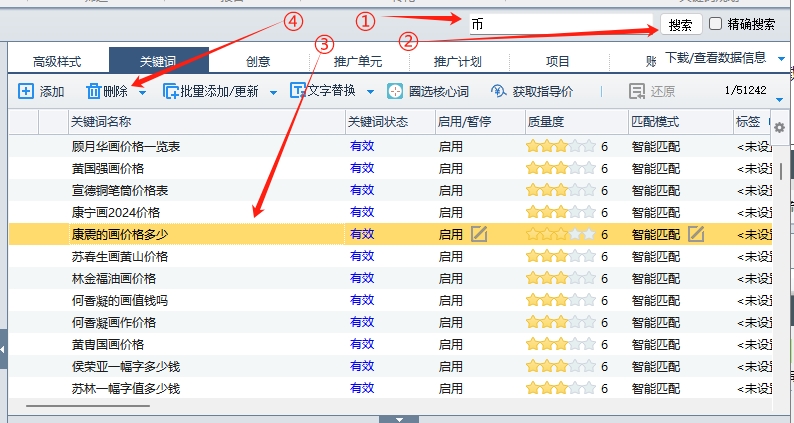Screen dimensions: 794x423
Task: Click the 删除 trash can icon
Action: click(x=93, y=92)
